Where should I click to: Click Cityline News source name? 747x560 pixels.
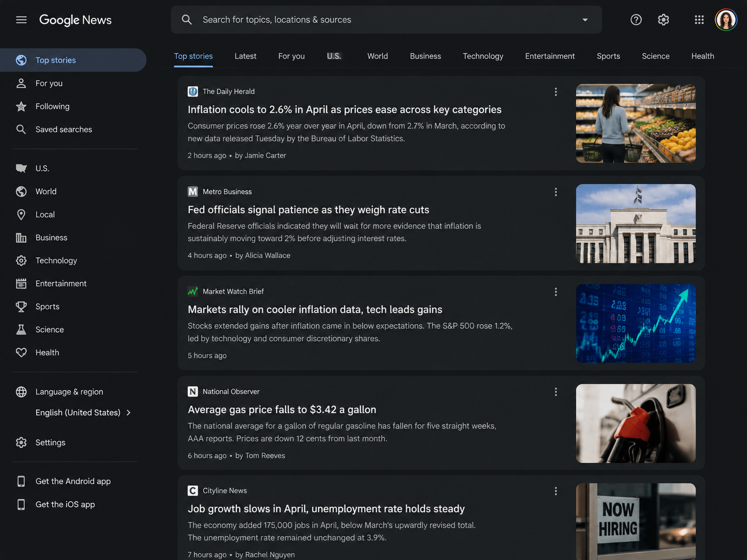225,491
